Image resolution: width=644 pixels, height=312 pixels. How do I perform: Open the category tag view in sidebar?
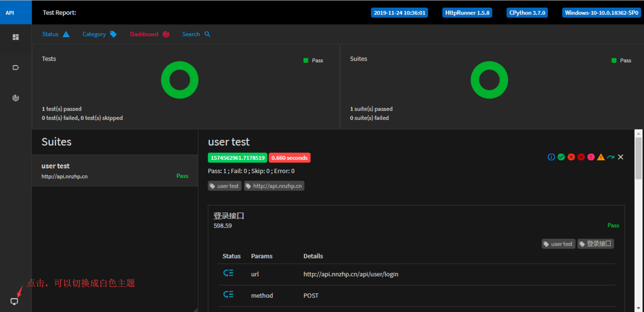click(x=16, y=67)
